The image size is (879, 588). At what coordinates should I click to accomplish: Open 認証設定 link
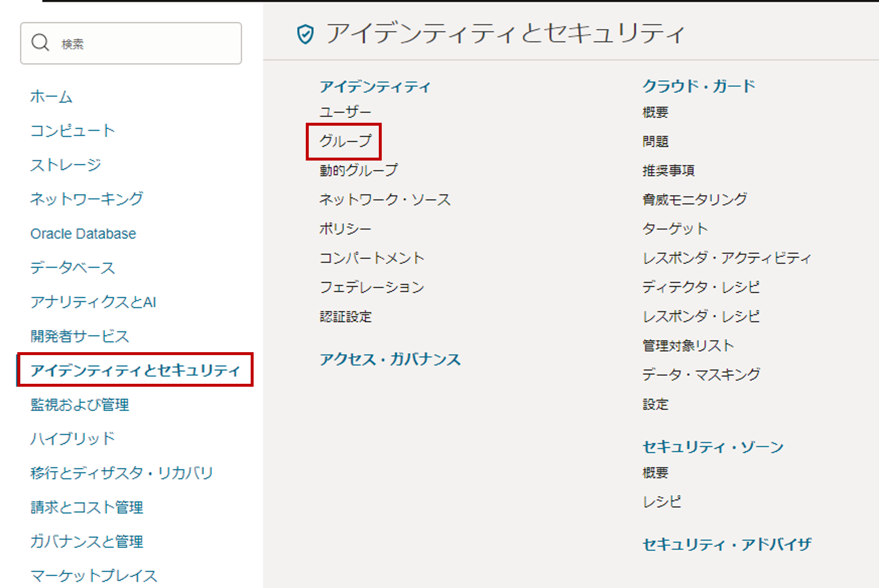346,316
